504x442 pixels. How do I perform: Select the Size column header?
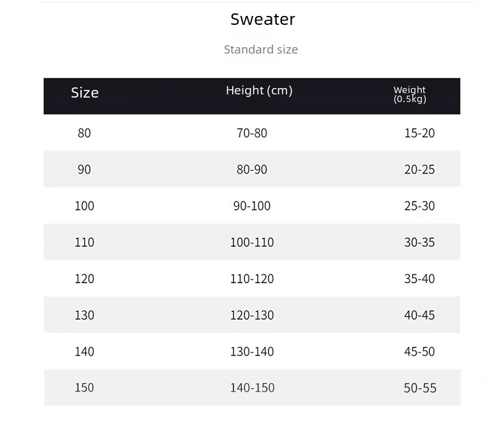[x=85, y=92]
